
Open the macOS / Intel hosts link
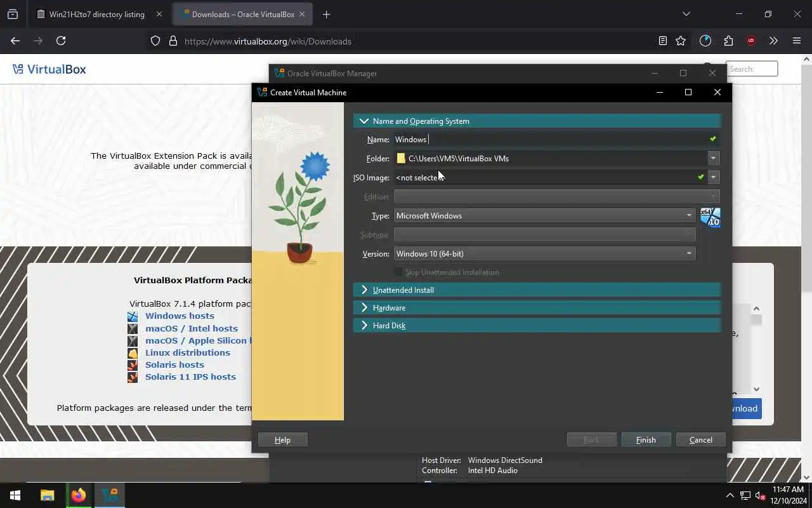[x=192, y=328]
